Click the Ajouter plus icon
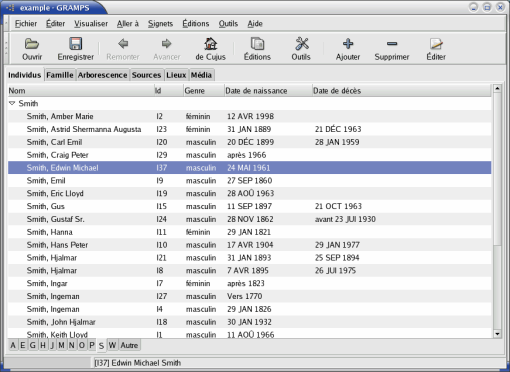 click(x=348, y=44)
